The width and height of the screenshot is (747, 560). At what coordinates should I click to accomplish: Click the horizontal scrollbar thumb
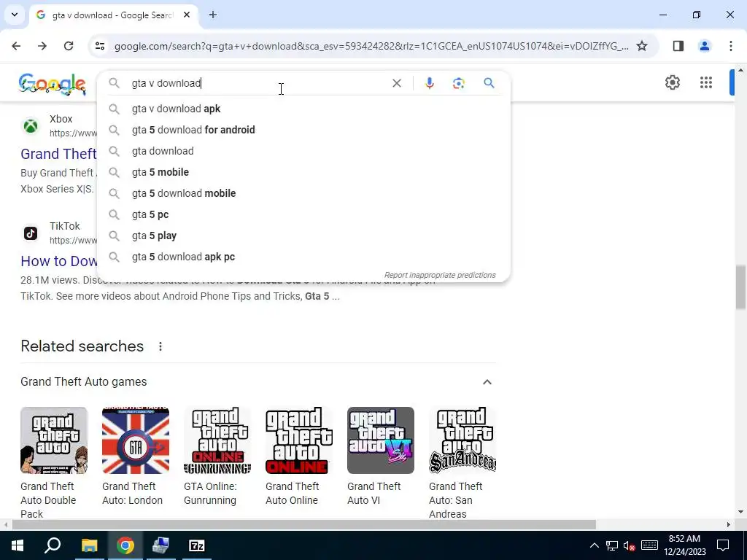pyautogui.click(x=303, y=524)
